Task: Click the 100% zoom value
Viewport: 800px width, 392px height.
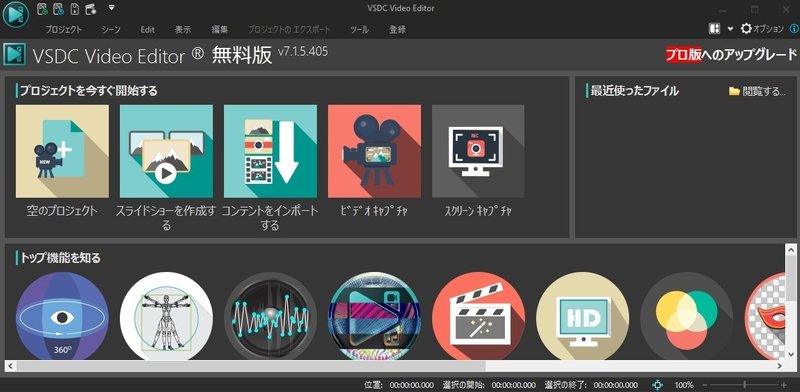Action: point(684,385)
